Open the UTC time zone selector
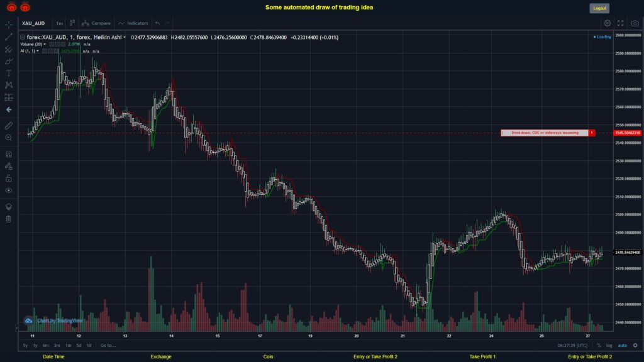Screen dimensions: 644x362 click(572, 346)
